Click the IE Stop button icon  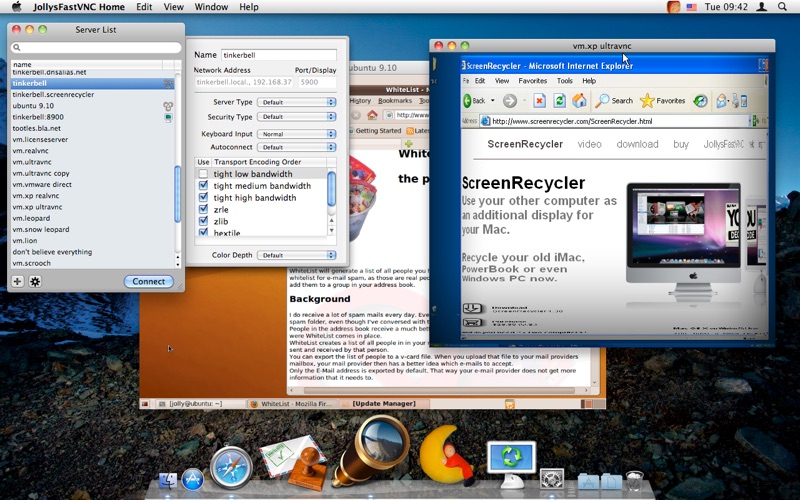tap(539, 101)
